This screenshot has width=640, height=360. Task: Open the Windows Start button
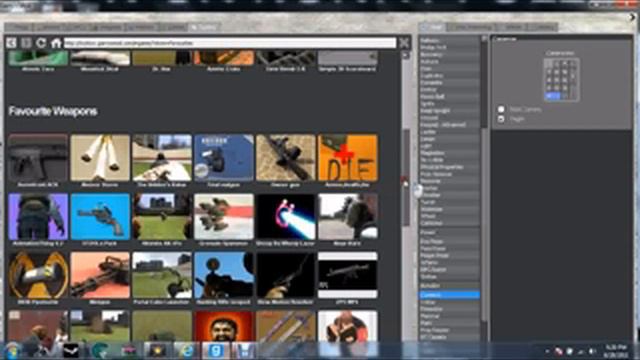[12, 351]
